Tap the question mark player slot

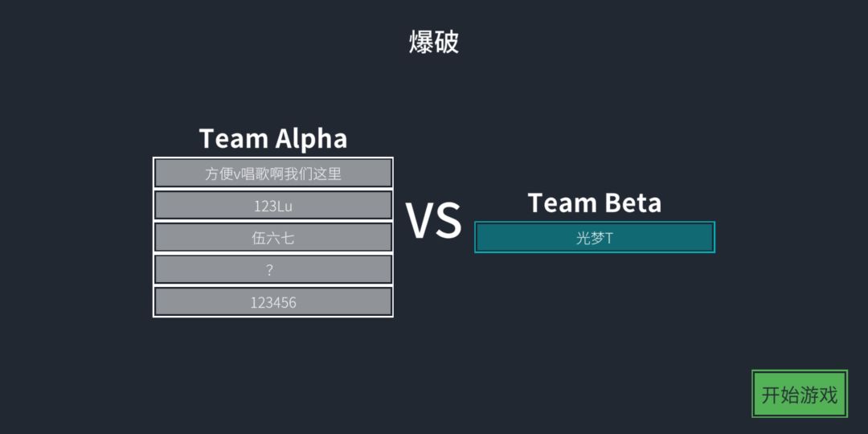tap(273, 269)
